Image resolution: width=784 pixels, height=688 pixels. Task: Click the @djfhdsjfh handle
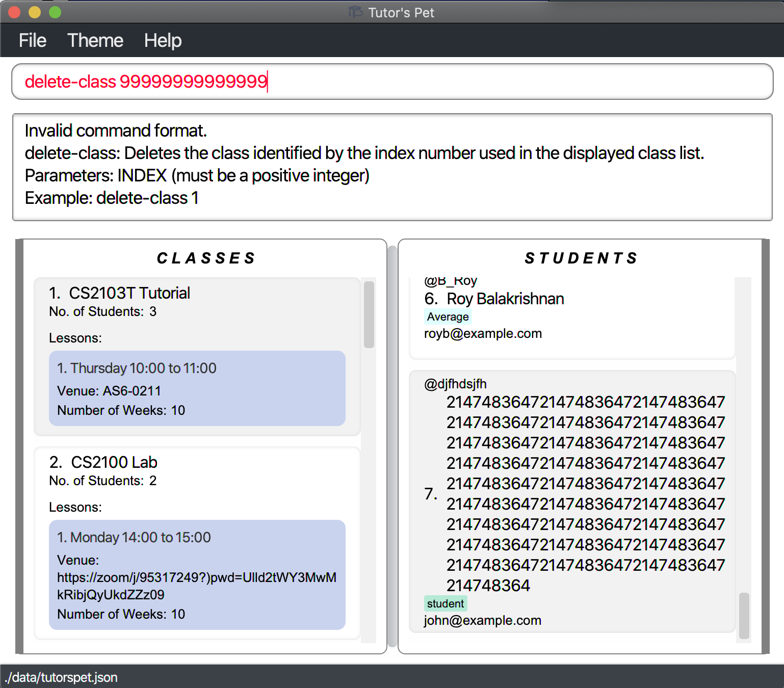[455, 384]
